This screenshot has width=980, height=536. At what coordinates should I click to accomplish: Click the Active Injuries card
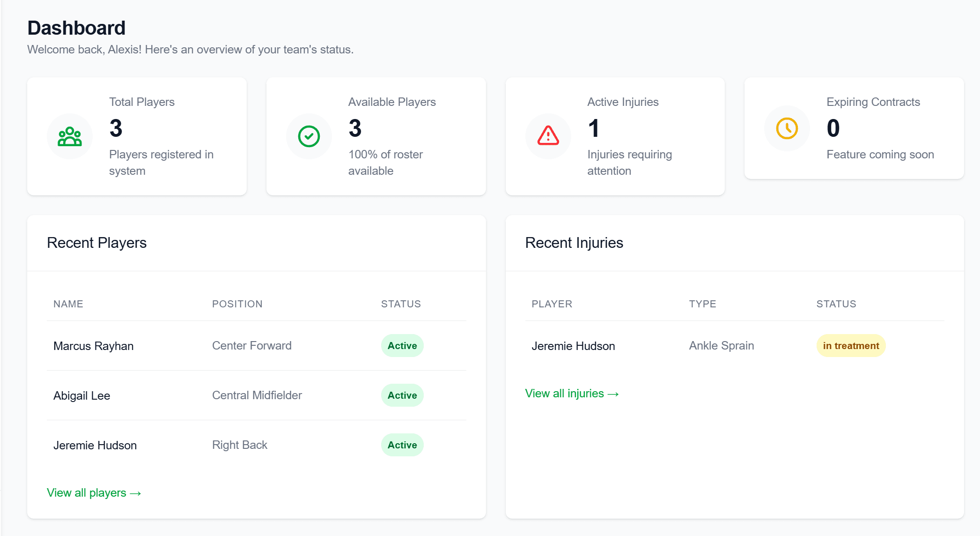coord(615,136)
